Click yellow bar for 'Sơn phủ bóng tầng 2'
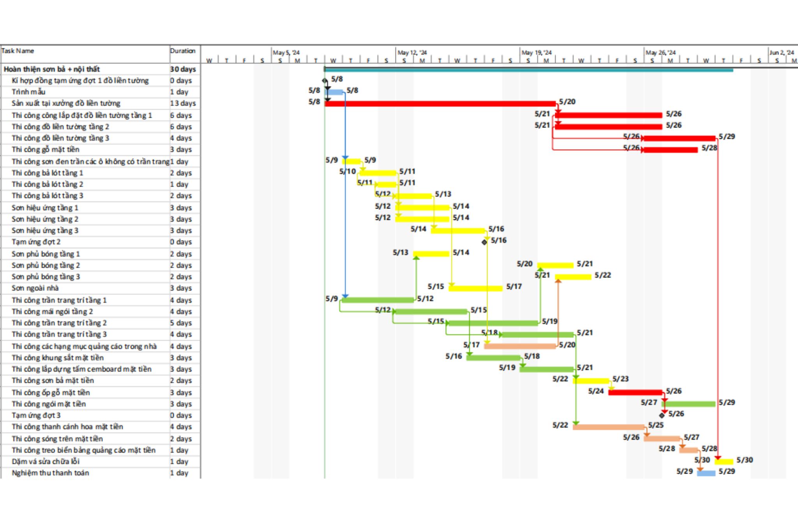Viewport: 798px width, 532px height. tap(555, 265)
